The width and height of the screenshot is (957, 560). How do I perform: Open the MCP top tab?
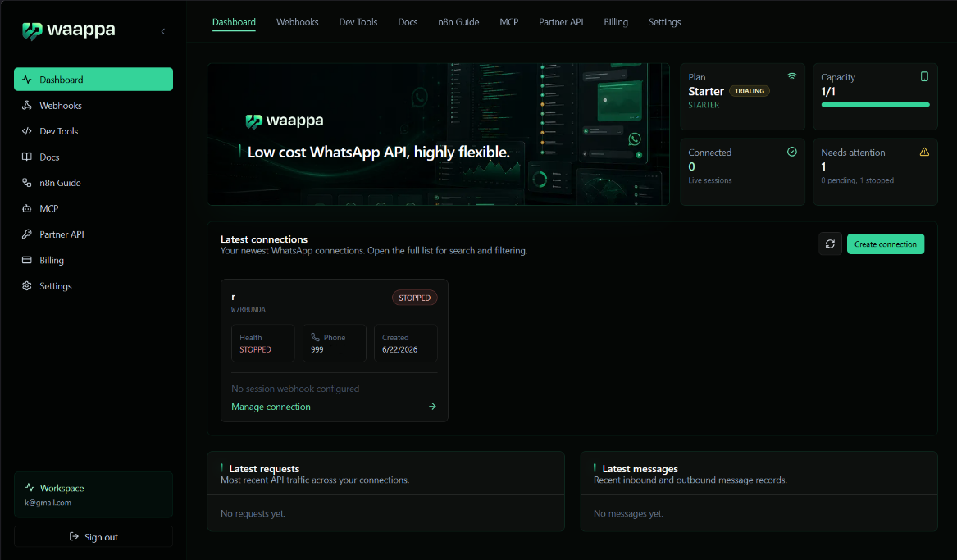click(x=509, y=22)
